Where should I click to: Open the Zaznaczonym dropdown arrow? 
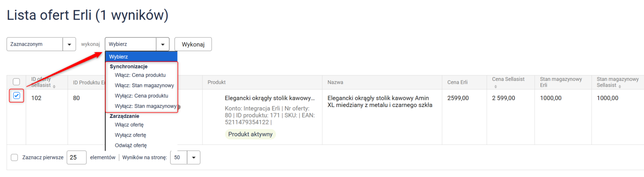point(69,44)
